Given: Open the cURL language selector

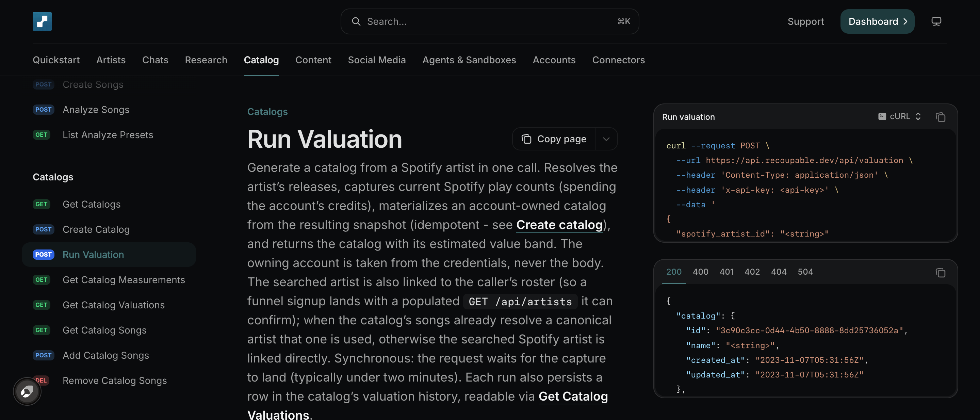Looking at the screenshot, I should pos(900,116).
